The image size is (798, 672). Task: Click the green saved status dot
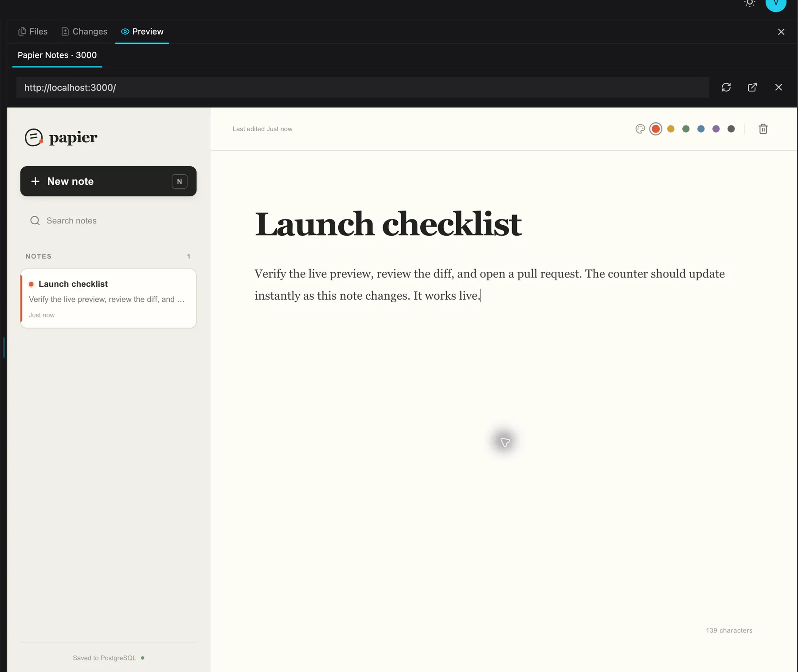click(142, 658)
